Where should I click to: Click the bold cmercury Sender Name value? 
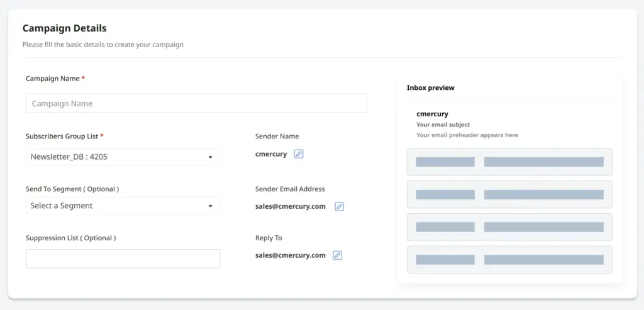tap(271, 155)
